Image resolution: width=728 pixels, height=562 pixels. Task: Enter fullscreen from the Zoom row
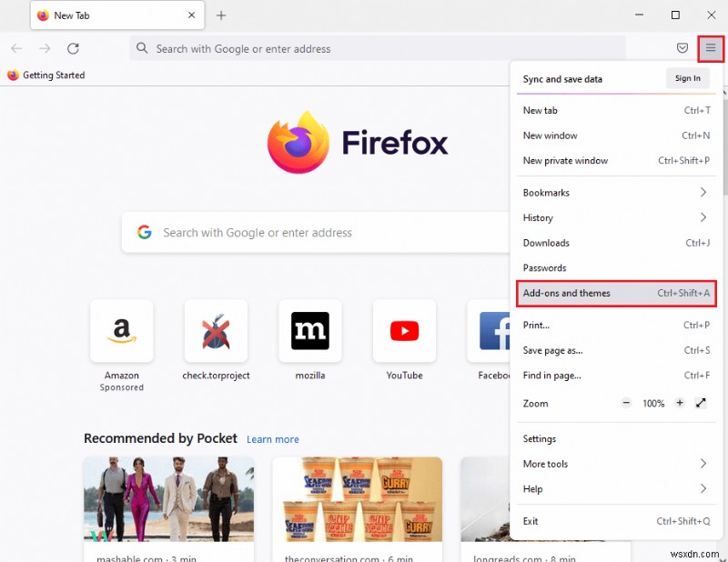pos(701,404)
